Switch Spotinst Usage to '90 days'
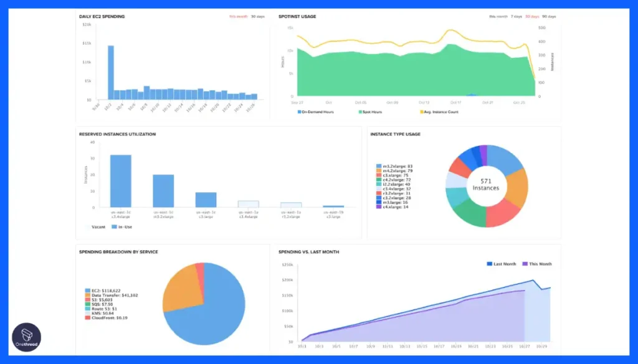The height and width of the screenshot is (364, 638). pos(549,17)
